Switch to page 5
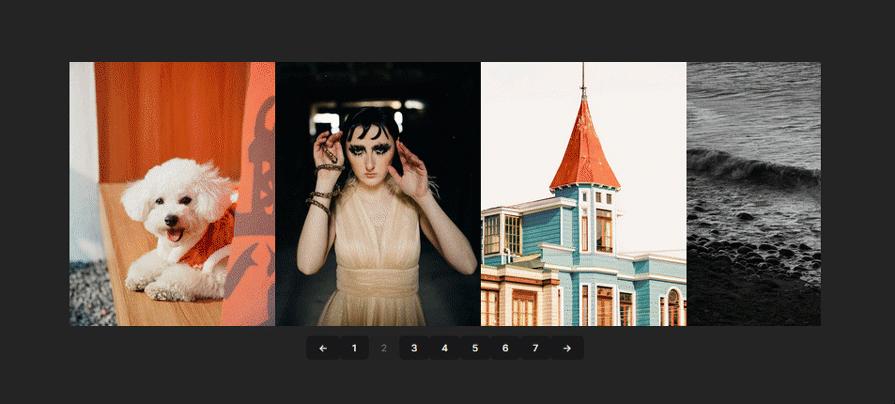Viewport: 895px width, 404px height. point(475,348)
